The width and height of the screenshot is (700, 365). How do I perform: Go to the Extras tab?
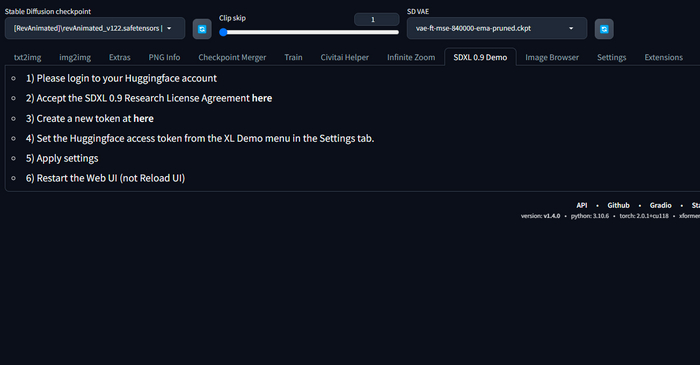click(120, 58)
